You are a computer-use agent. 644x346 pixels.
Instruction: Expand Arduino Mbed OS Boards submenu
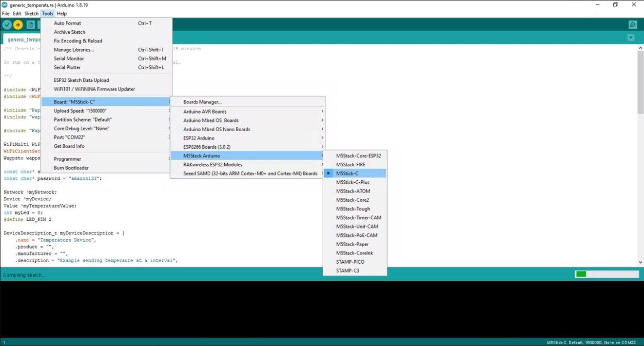coord(247,120)
